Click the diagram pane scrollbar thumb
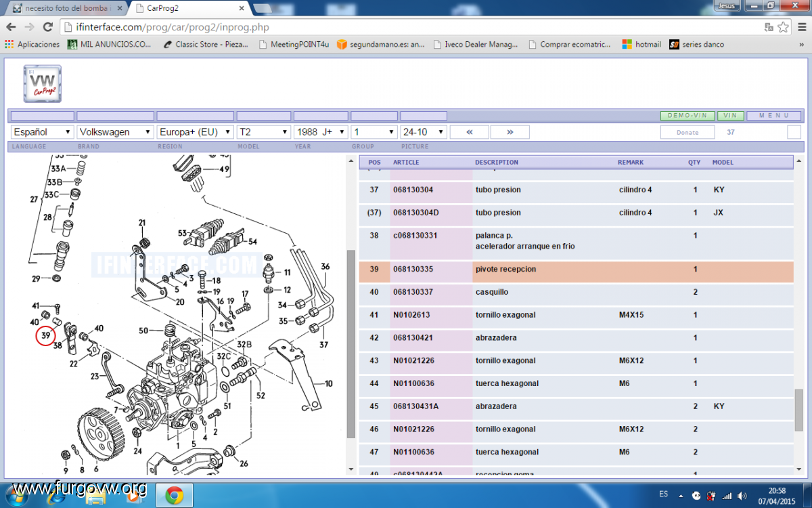Viewport: 812px width, 508px height. pyautogui.click(x=351, y=344)
